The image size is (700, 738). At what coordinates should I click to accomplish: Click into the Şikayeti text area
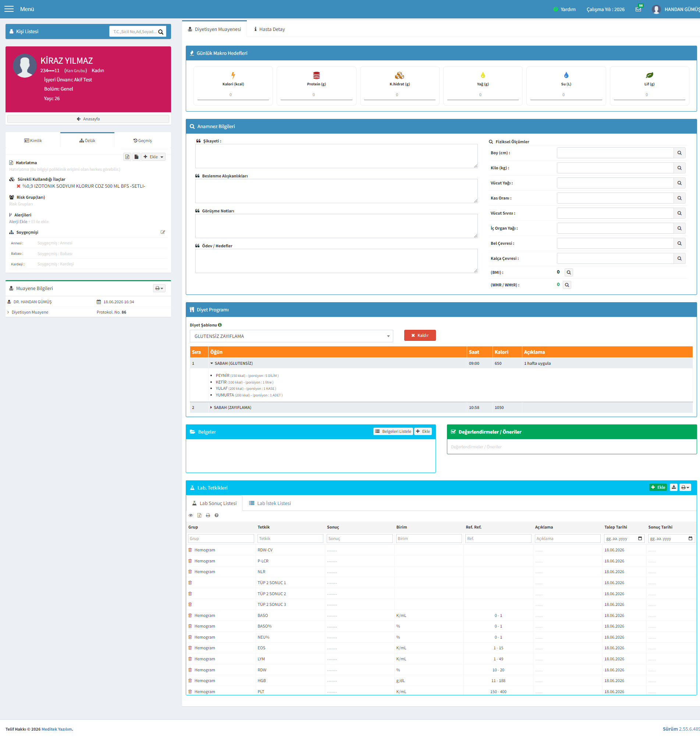pos(336,156)
